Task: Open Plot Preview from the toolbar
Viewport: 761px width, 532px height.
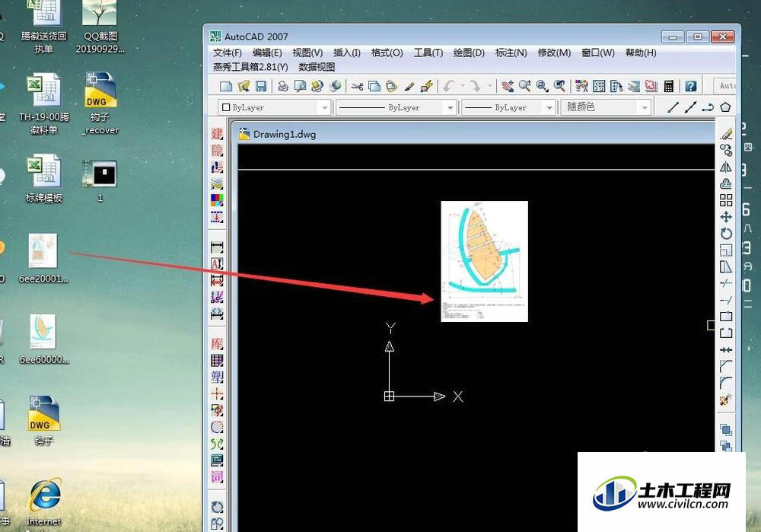Action: 300,87
